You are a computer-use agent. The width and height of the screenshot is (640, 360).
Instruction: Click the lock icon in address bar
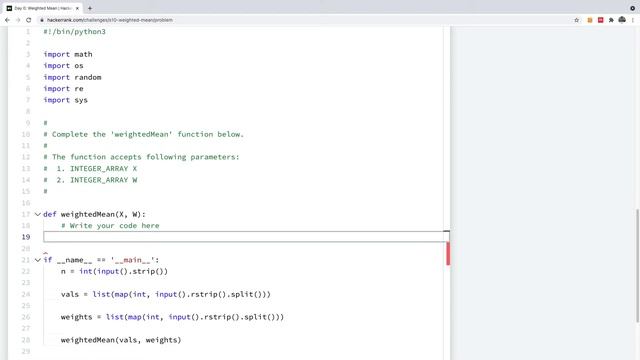click(42, 20)
